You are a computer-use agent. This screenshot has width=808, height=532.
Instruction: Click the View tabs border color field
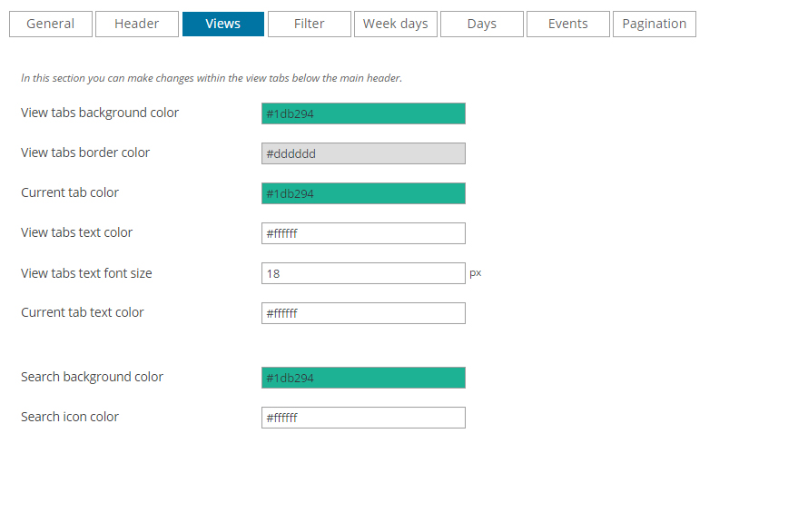(363, 153)
